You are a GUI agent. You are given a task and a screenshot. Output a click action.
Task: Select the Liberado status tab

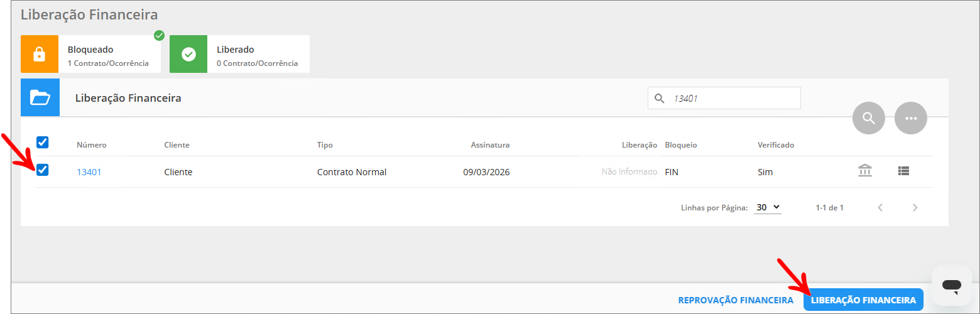tap(257, 55)
